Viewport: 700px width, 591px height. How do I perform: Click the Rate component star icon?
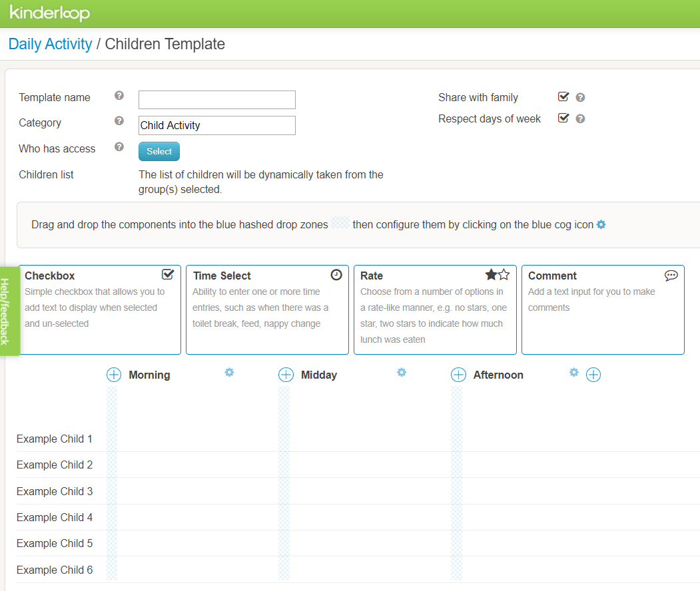pyautogui.click(x=497, y=273)
